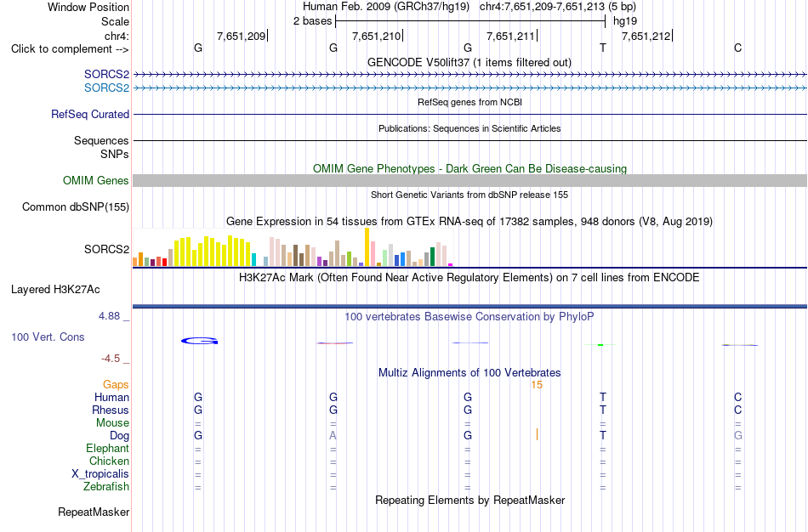Click 'Repeating Elements by RepeatMasker' title
The width and height of the screenshot is (808, 532).
coord(470,501)
